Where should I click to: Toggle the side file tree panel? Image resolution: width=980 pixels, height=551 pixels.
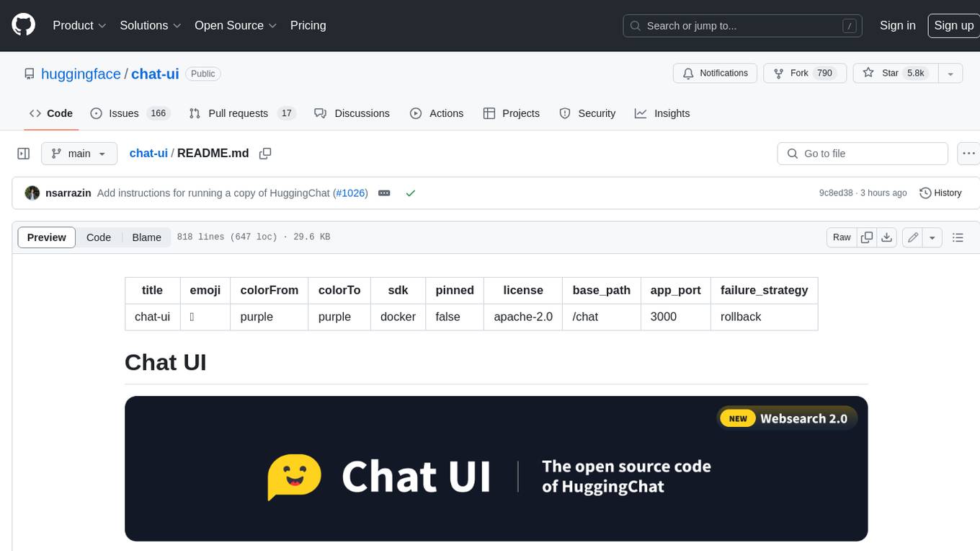click(24, 154)
